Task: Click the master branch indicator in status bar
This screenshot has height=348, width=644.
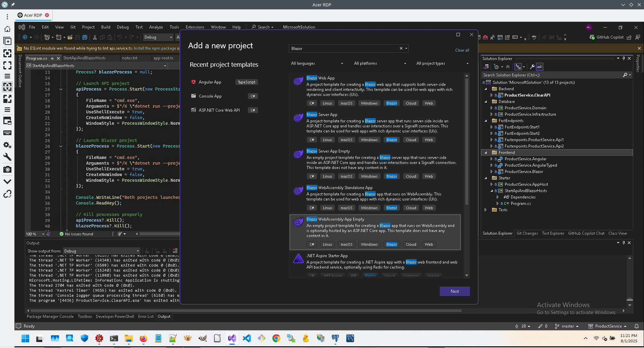Action: 567,326
